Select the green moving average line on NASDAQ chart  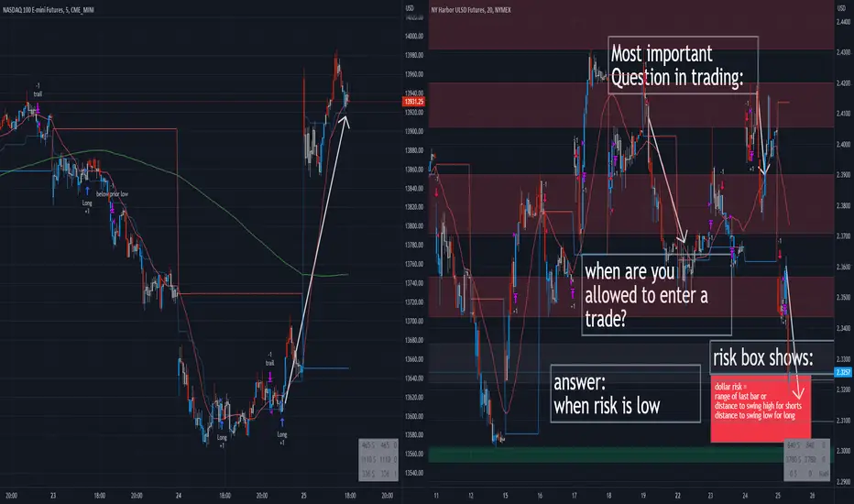tap(229, 214)
